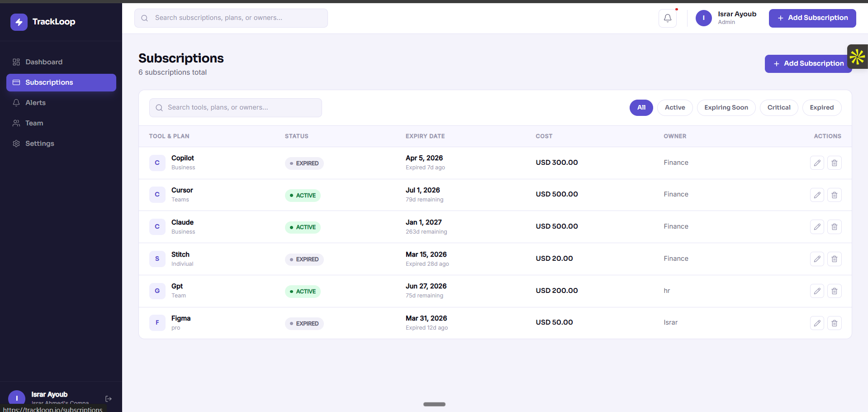Viewport: 868px width, 412px height.
Task: Click the Cursor letter C avatar
Action: point(157,194)
